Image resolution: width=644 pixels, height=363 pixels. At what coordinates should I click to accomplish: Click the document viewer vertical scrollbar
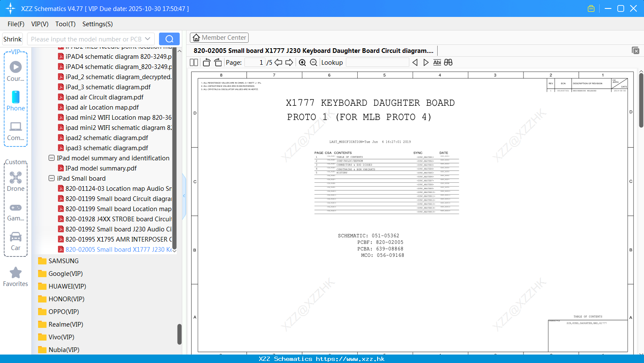click(641, 100)
